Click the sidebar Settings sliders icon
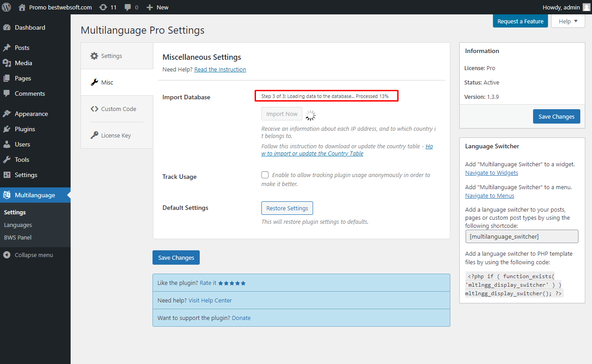 (x=7, y=175)
